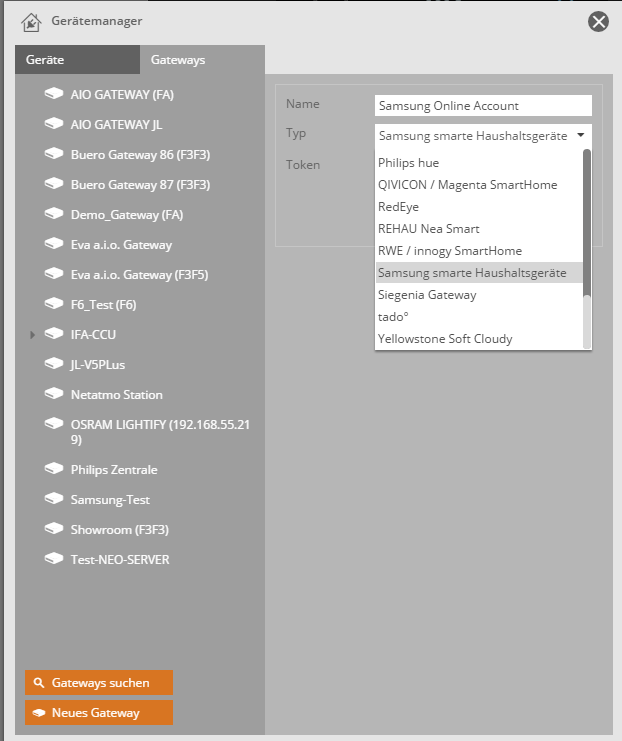Viewport: 622px width, 741px height.
Task: Switch to the Geräte tab
Action: [x=45, y=60]
